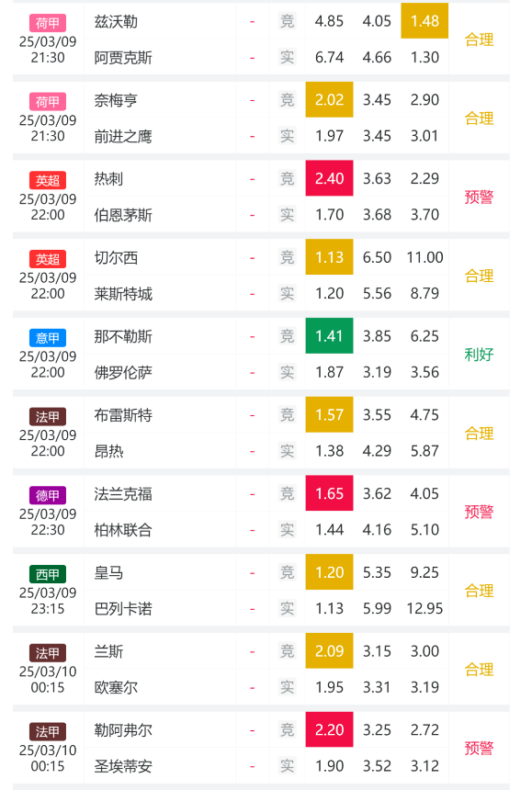Click the 利好 label for 那不勒斯 match

pyautogui.click(x=479, y=355)
